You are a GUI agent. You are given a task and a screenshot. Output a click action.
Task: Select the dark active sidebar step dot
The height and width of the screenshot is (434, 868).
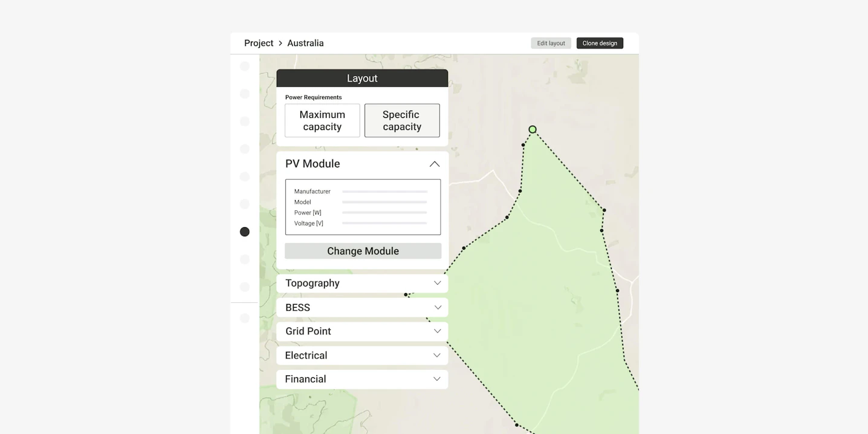point(245,232)
